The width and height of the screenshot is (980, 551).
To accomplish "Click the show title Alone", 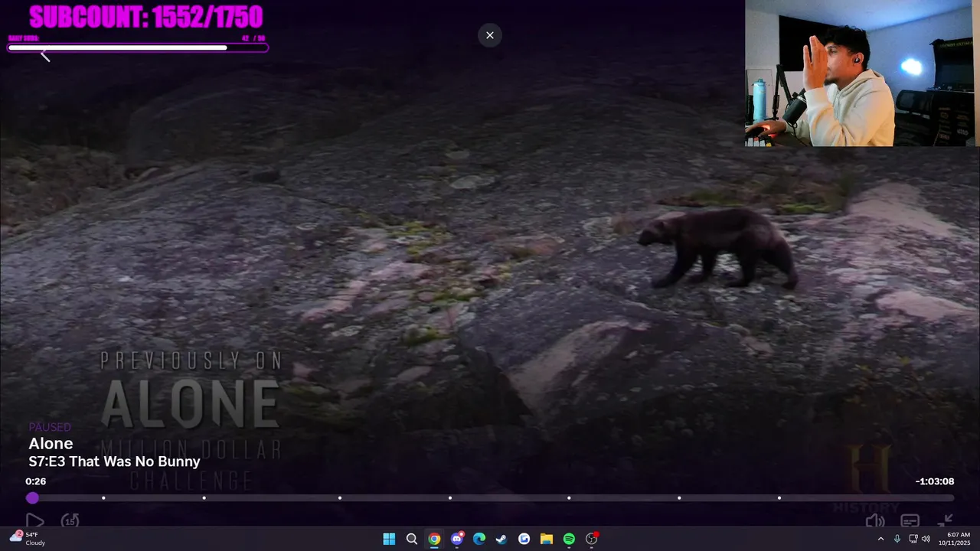I will pyautogui.click(x=51, y=444).
